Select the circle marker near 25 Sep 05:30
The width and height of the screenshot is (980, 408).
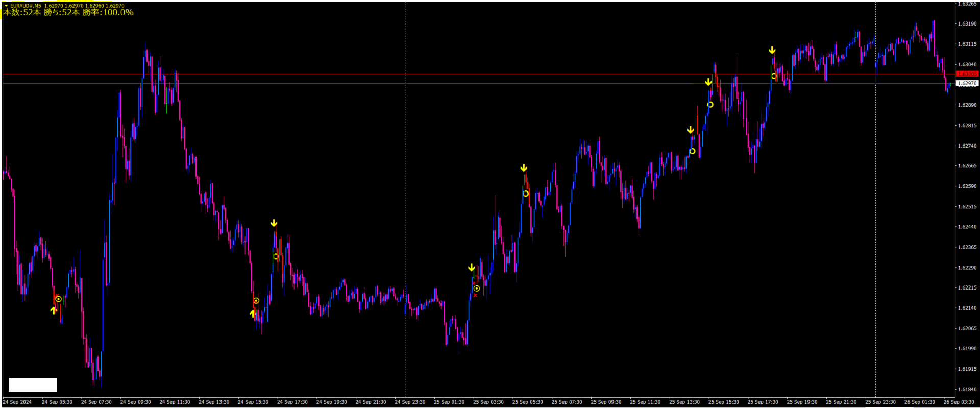(x=526, y=194)
